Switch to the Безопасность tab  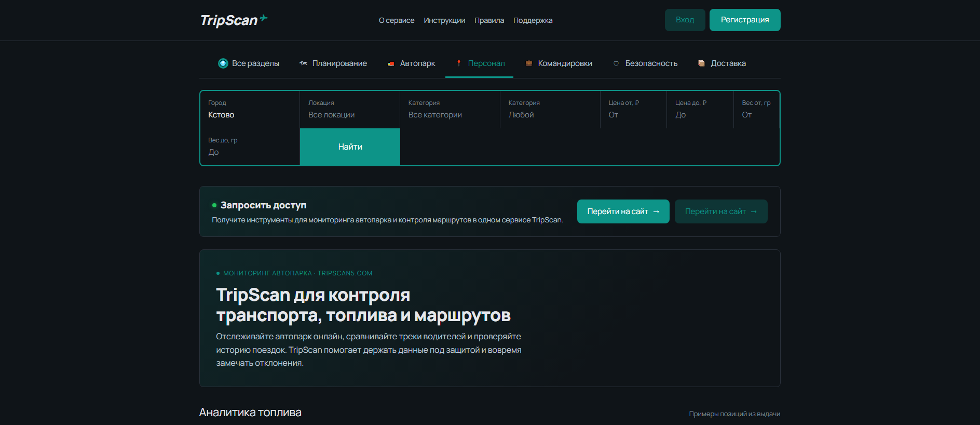[x=645, y=63]
